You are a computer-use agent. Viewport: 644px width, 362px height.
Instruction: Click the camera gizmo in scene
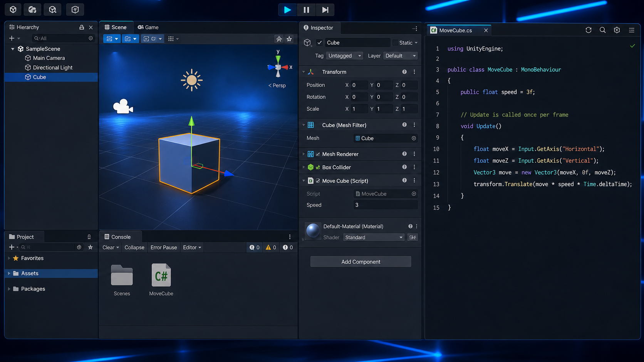(123, 107)
